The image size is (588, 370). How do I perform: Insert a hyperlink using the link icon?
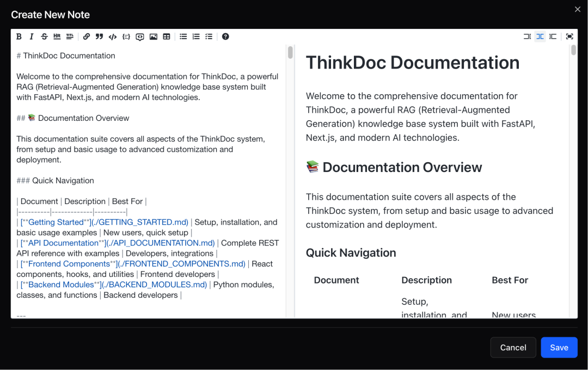(87, 36)
